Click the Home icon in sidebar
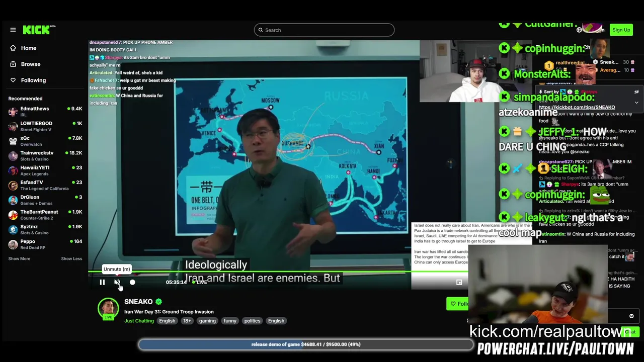 (x=13, y=48)
